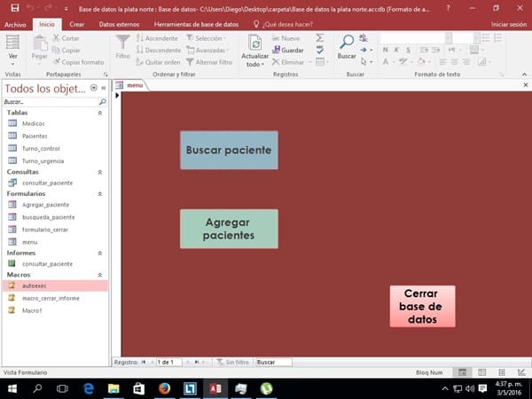Toggle the Alternar filtro command
Screen dimensions: 532x399
point(209,62)
